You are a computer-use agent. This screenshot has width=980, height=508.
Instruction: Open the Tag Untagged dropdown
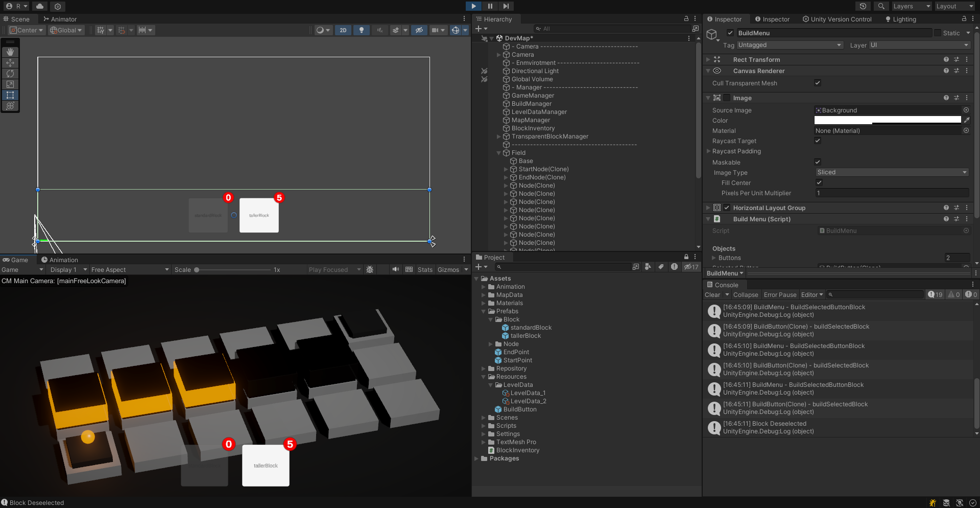[789, 45]
